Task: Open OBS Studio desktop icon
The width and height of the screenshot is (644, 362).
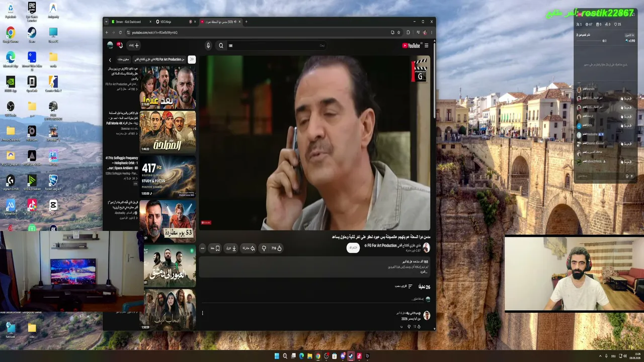Action: pyautogui.click(x=11, y=108)
